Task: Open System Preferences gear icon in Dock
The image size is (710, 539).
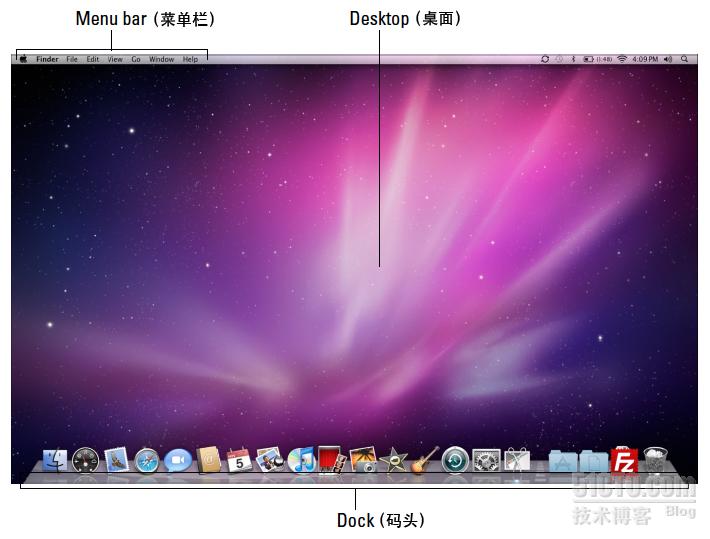Action: point(486,461)
